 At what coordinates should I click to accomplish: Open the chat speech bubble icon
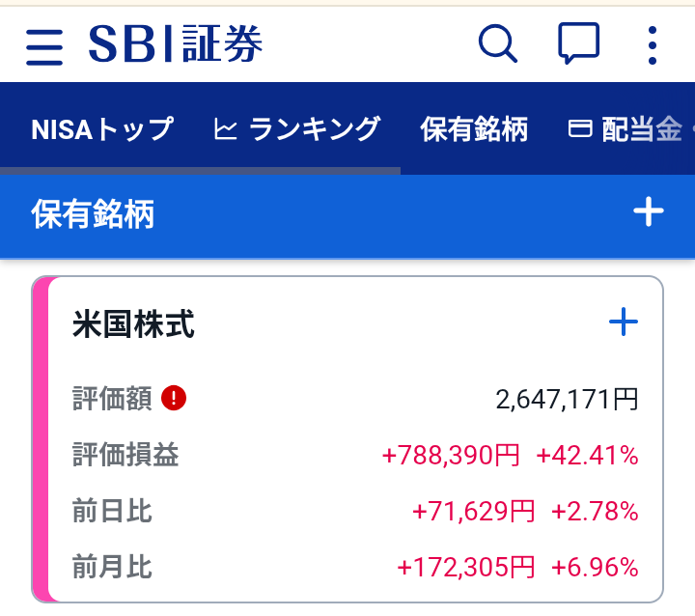578,43
